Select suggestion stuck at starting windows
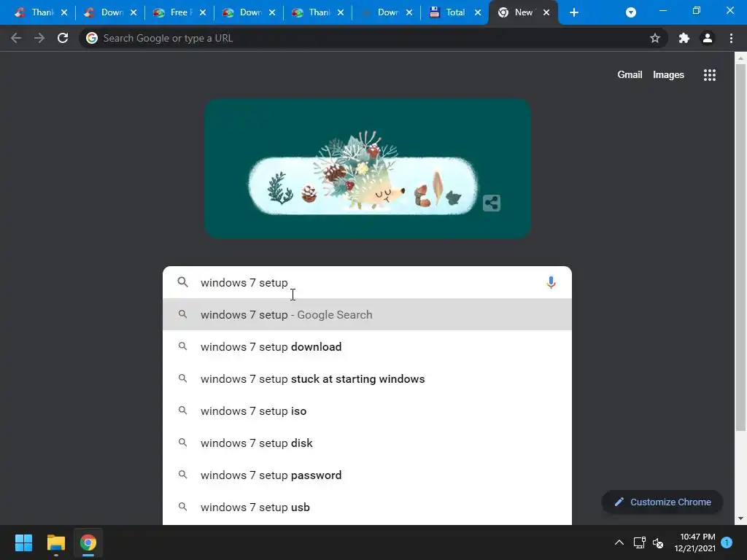 (x=367, y=379)
